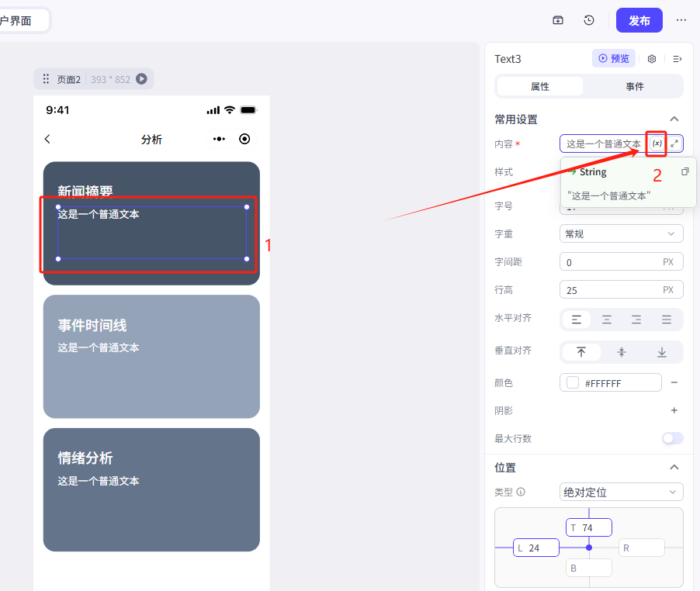Open component settings gear icon

652,59
